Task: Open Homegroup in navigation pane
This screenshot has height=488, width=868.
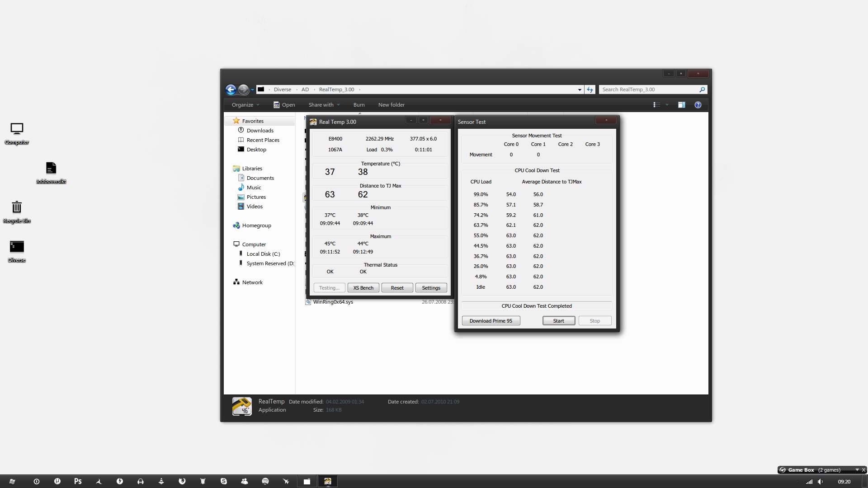Action: click(x=256, y=225)
